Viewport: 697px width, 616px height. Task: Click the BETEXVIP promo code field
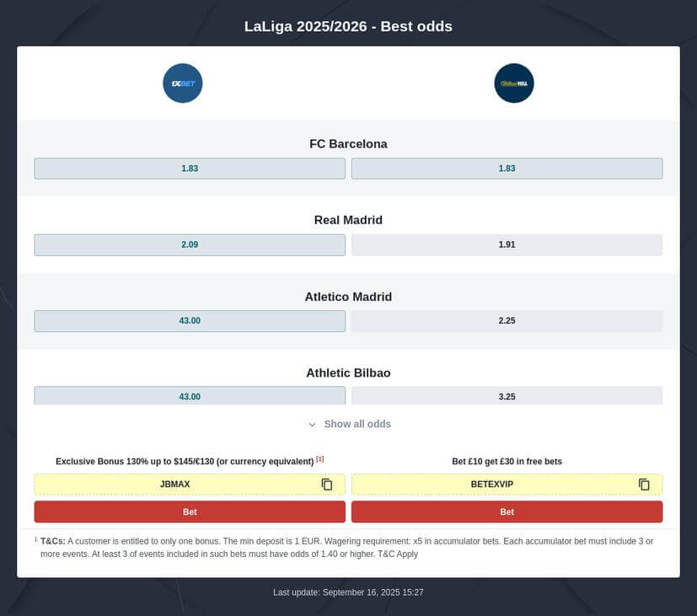pos(492,485)
